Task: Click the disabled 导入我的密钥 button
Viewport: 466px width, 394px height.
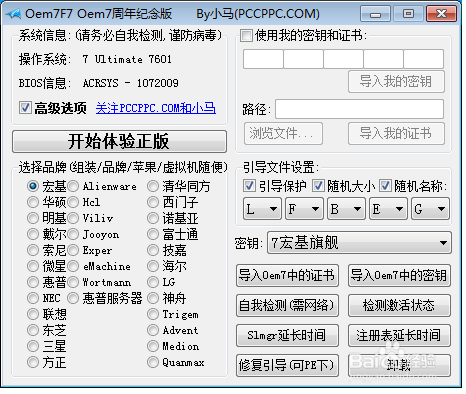Action: pos(396,81)
